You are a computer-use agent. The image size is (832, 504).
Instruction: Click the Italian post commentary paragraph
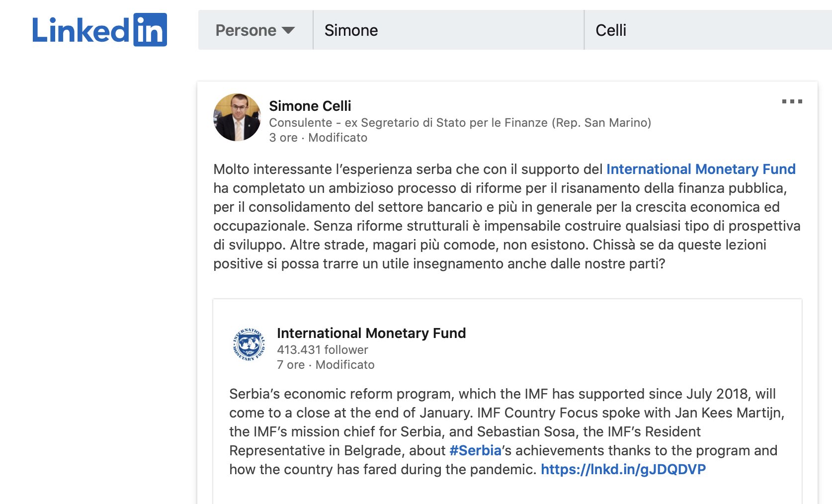tap(507, 216)
